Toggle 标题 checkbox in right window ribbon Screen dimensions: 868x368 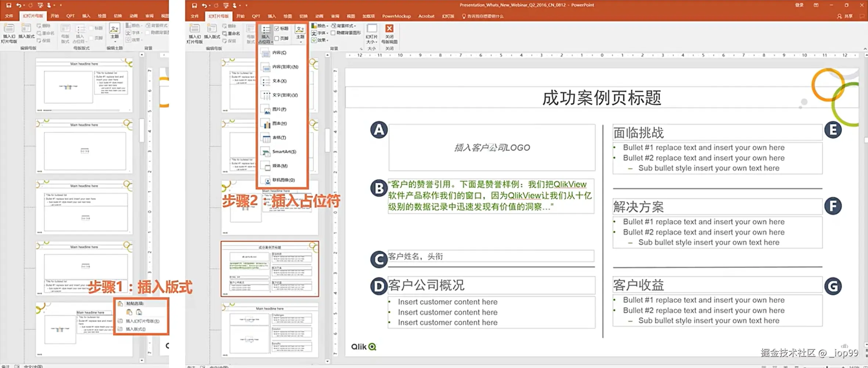(x=277, y=29)
